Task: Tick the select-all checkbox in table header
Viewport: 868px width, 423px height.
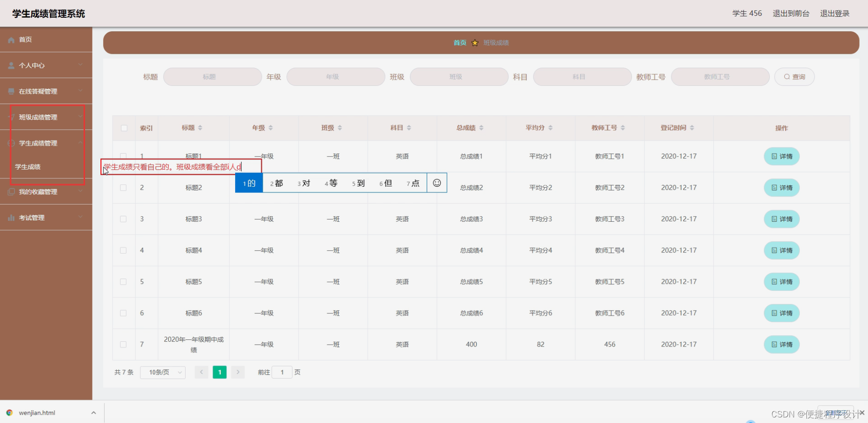Action: [x=124, y=128]
